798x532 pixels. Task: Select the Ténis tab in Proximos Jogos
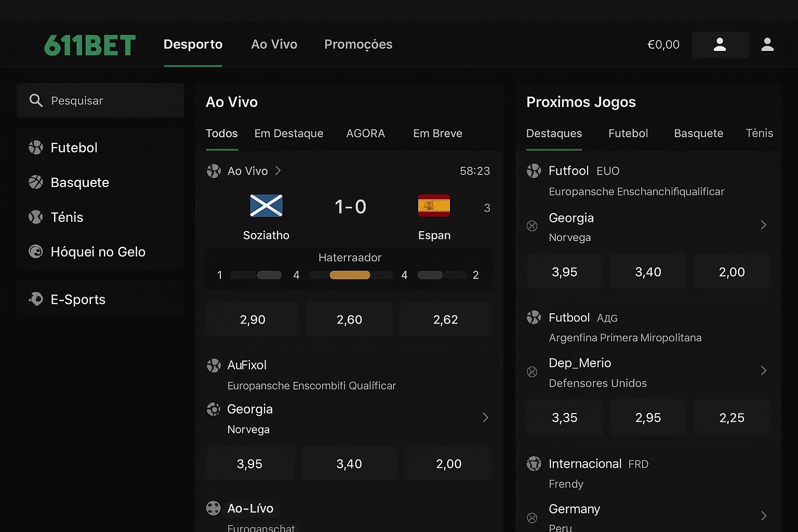tap(759, 134)
